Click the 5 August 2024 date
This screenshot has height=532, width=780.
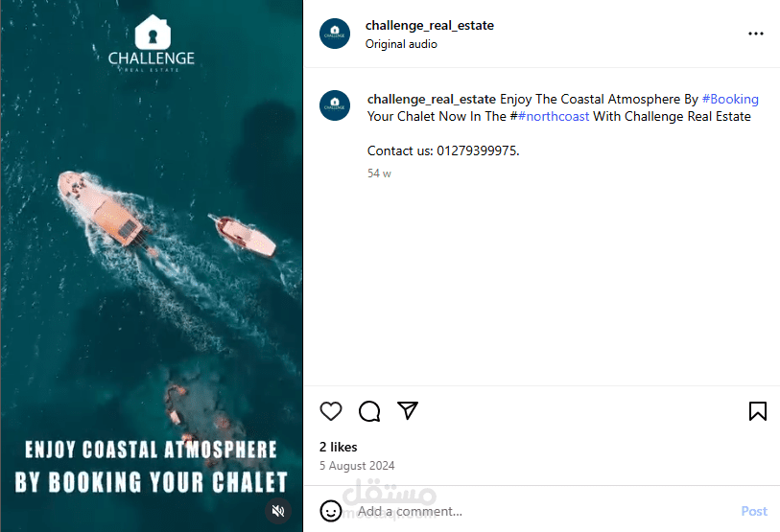click(x=357, y=466)
